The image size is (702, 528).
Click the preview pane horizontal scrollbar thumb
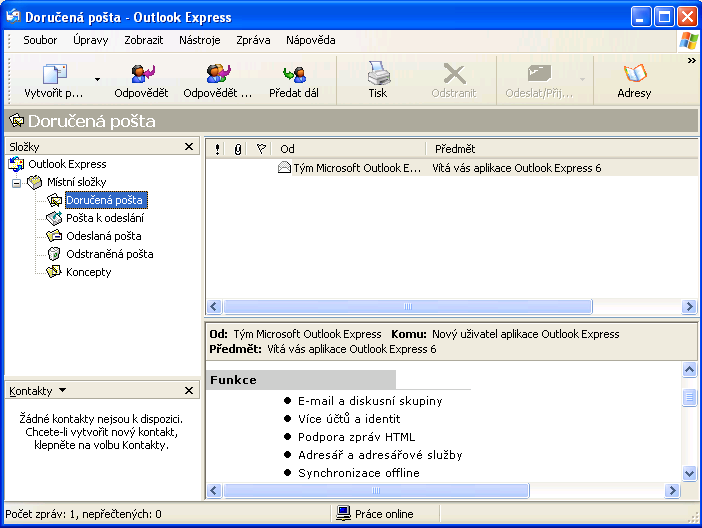click(x=376, y=490)
